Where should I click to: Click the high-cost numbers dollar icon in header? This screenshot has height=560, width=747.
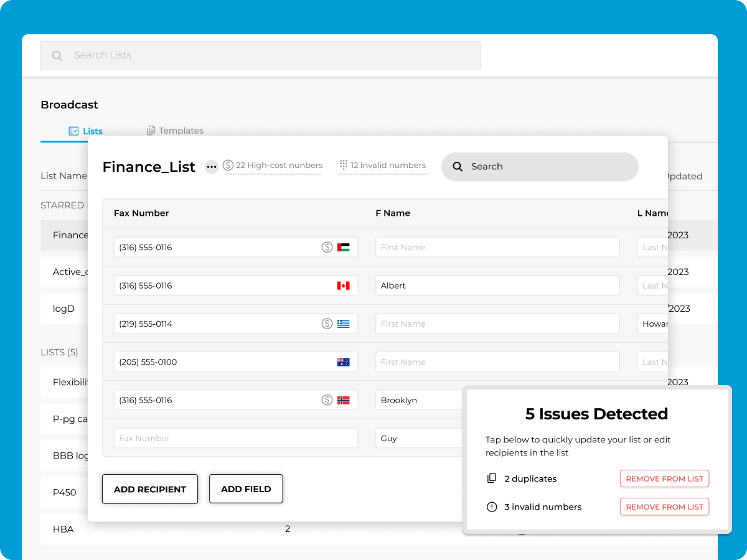click(x=228, y=166)
